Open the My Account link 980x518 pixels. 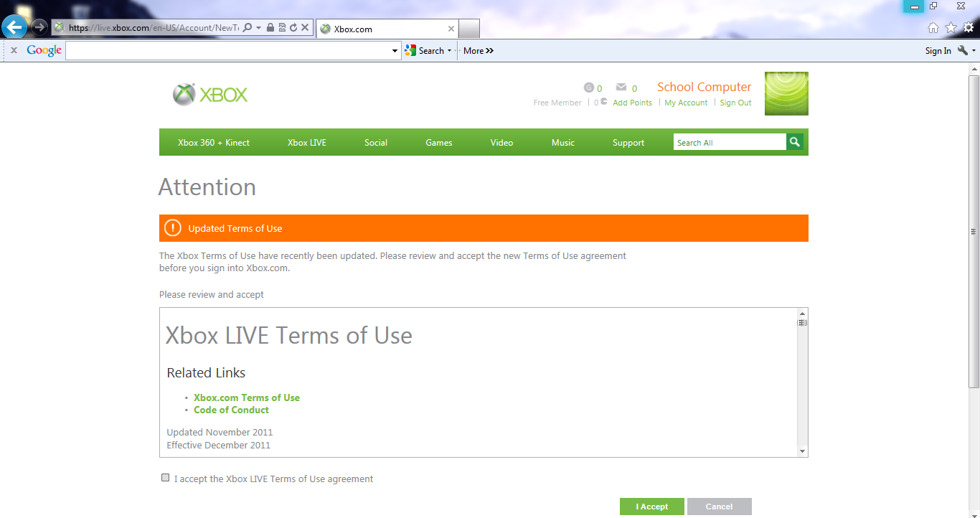coord(686,103)
